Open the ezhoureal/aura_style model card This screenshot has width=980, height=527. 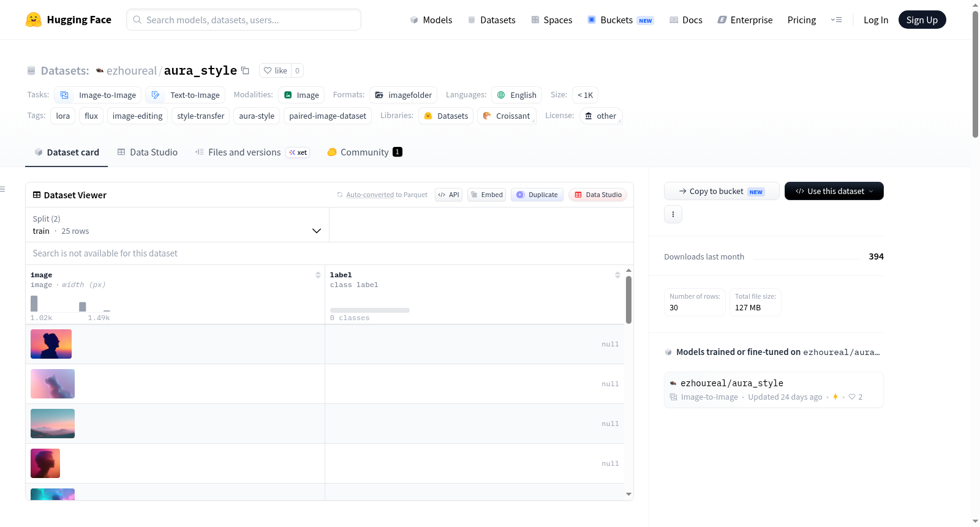click(774, 390)
